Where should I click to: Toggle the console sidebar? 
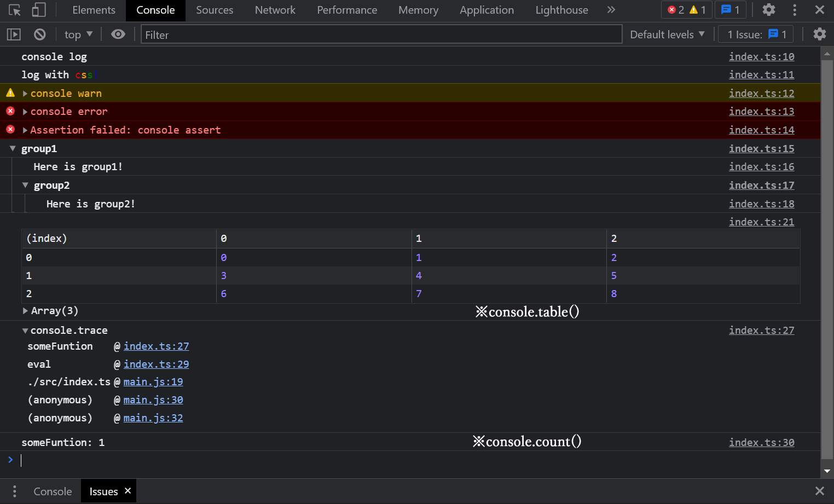click(14, 34)
